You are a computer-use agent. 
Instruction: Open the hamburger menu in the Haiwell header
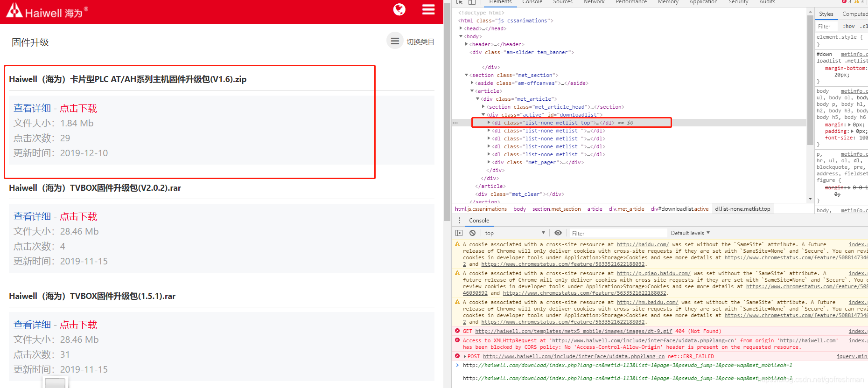[428, 9]
